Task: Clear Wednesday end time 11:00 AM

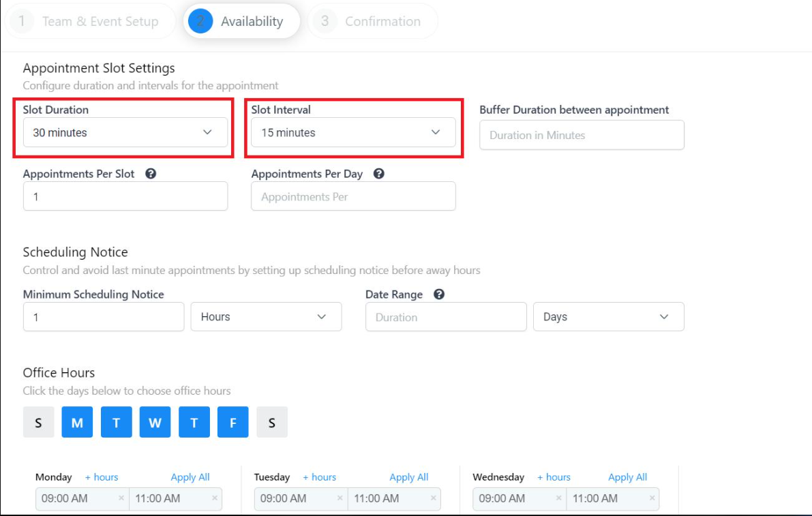Action: coord(652,498)
